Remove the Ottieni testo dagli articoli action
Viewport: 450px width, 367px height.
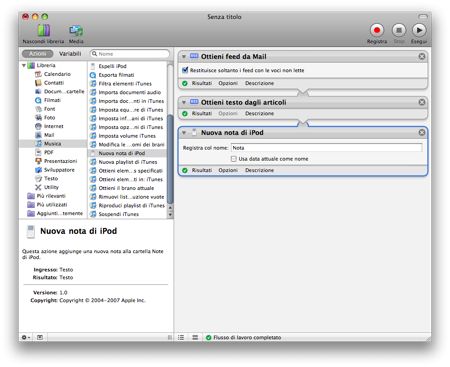click(422, 102)
